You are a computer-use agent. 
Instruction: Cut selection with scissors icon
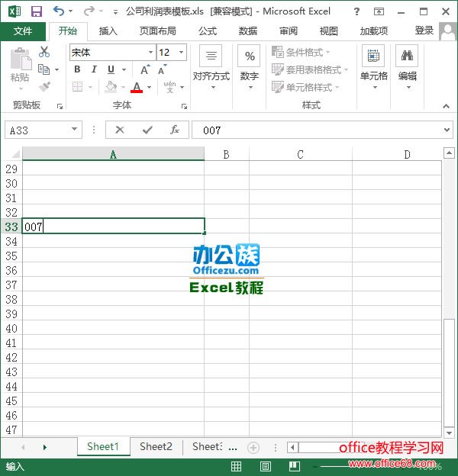[x=44, y=52]
